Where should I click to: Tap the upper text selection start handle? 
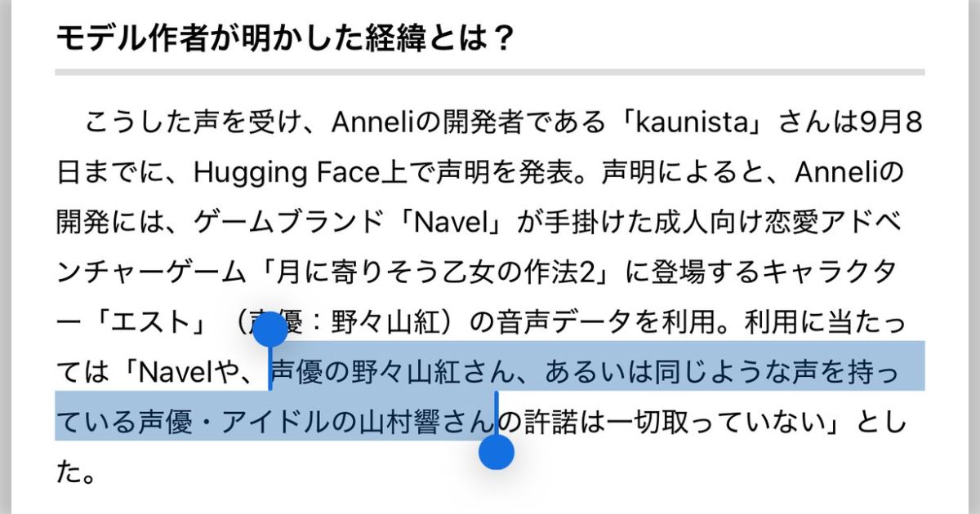tap(270, 330)
